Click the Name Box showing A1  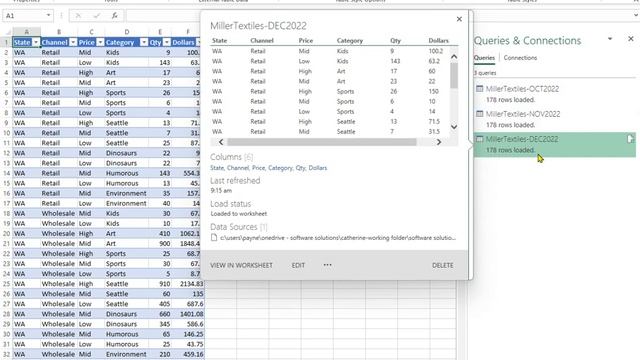click(x=24, y=16)
